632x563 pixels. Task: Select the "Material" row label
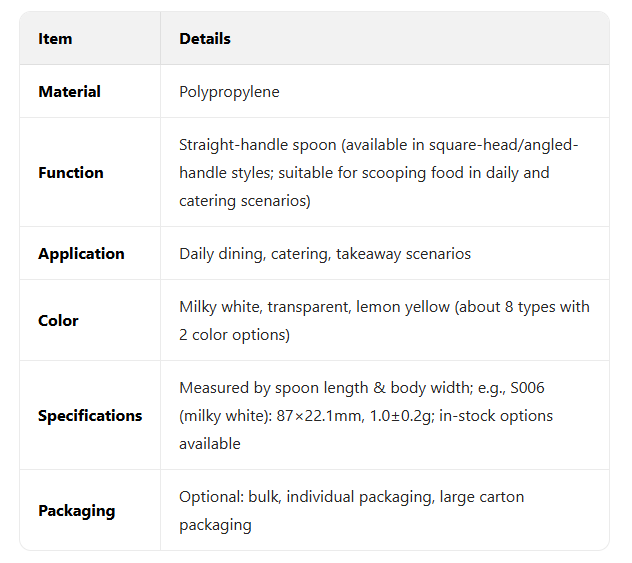click(x=69, y=92)
